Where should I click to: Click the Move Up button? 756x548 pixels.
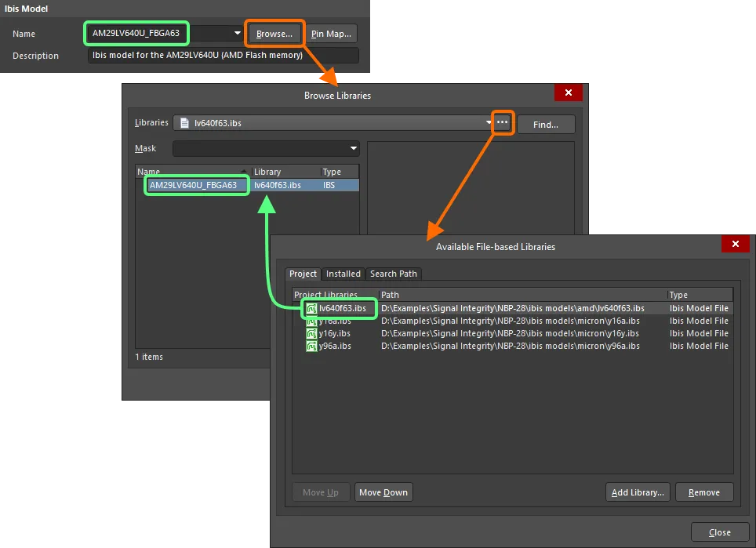pos(321,492)
